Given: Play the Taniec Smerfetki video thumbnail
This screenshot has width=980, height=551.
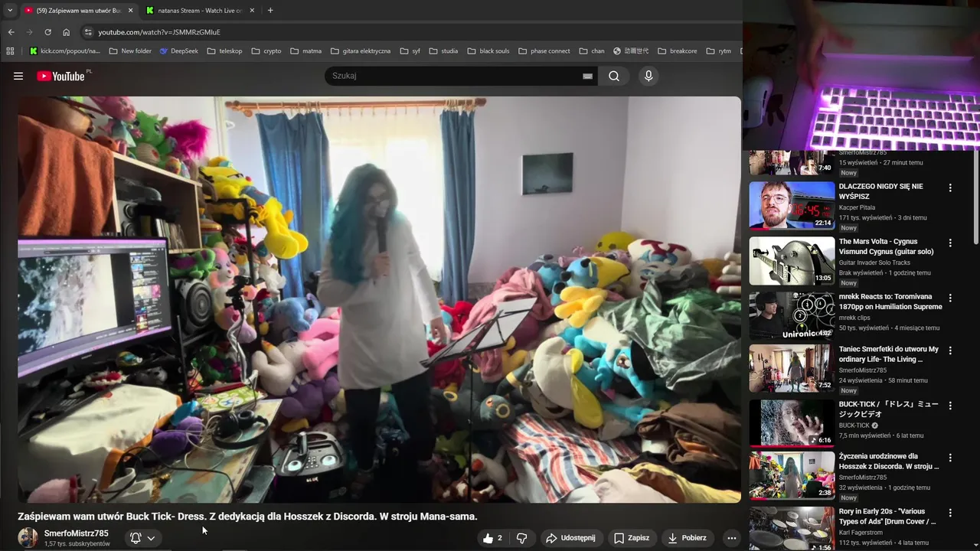Looking at the screenshot, I should [792, 368].
